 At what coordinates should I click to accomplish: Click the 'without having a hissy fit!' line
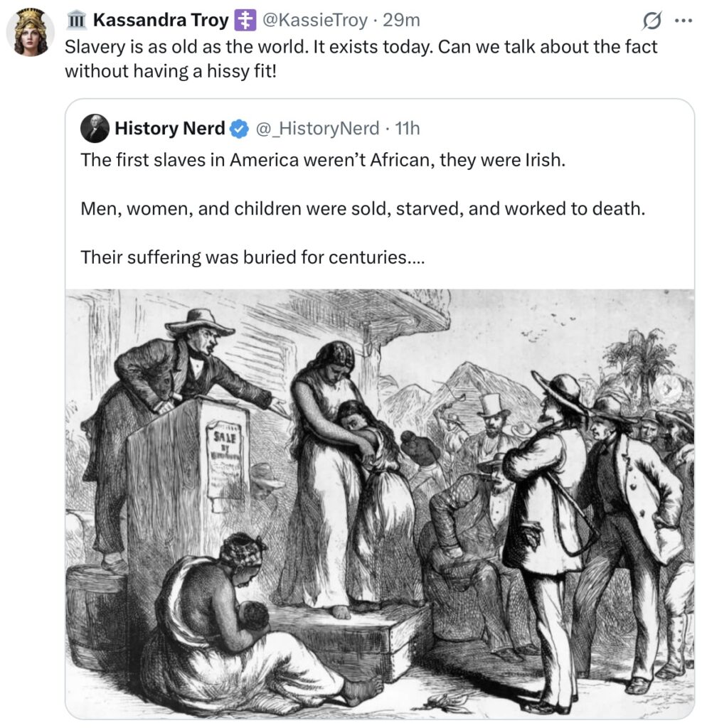[171, 71]
